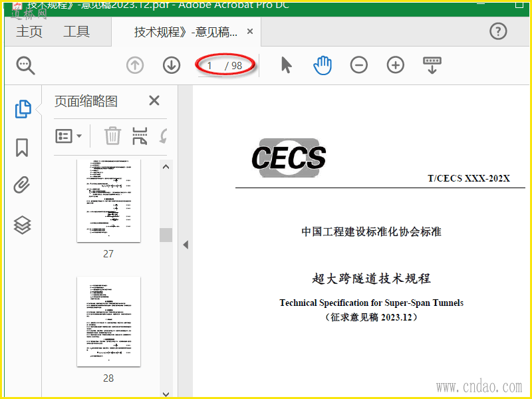
Task: Close the 页面缩略图 panel
Action: click(154, 101)
